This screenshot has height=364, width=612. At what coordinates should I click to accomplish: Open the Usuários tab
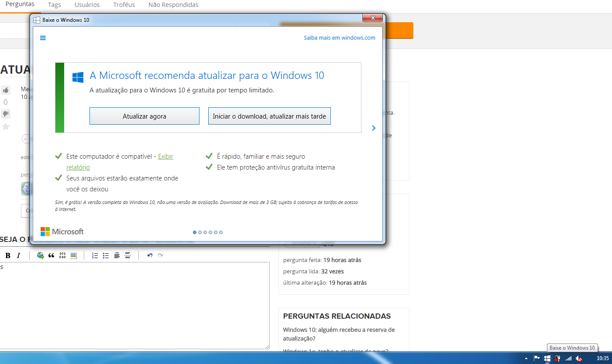click(x=87, y=5)
